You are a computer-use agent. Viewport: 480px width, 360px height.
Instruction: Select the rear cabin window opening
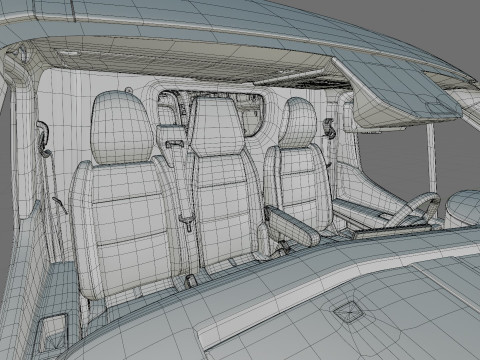[x=211, y=113]
